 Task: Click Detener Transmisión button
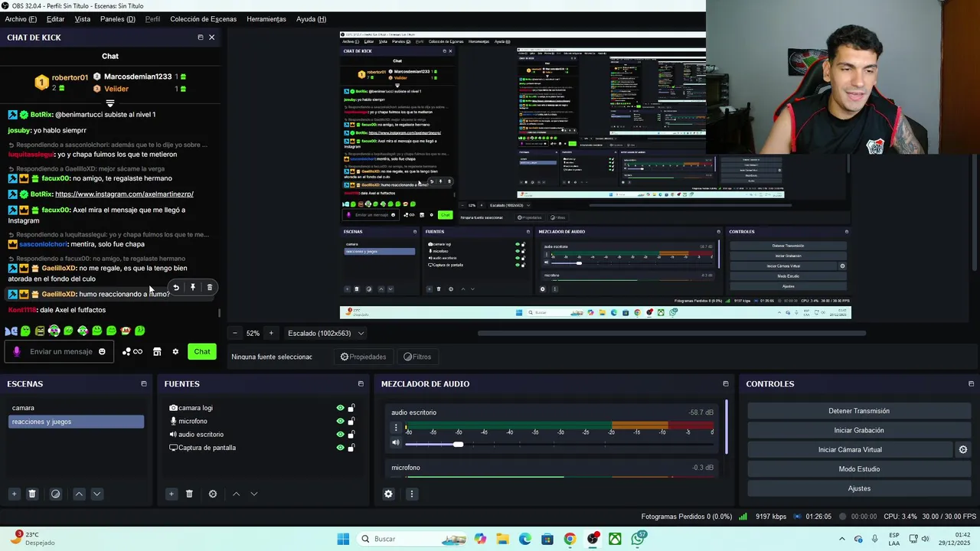(859, 411)
